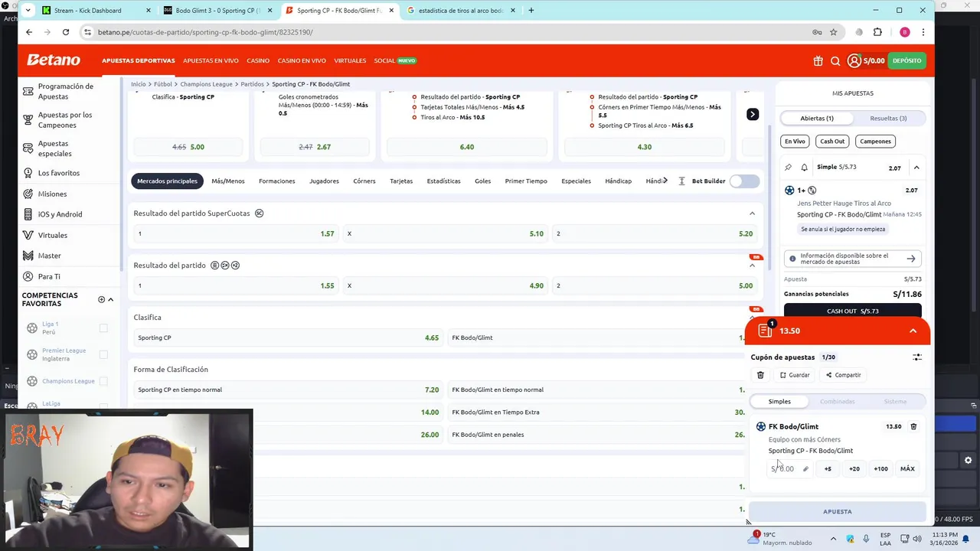Check the Liga 1 Perú favorite checkbox
Screen dimensions: 980x551
(x=103, y=328)
